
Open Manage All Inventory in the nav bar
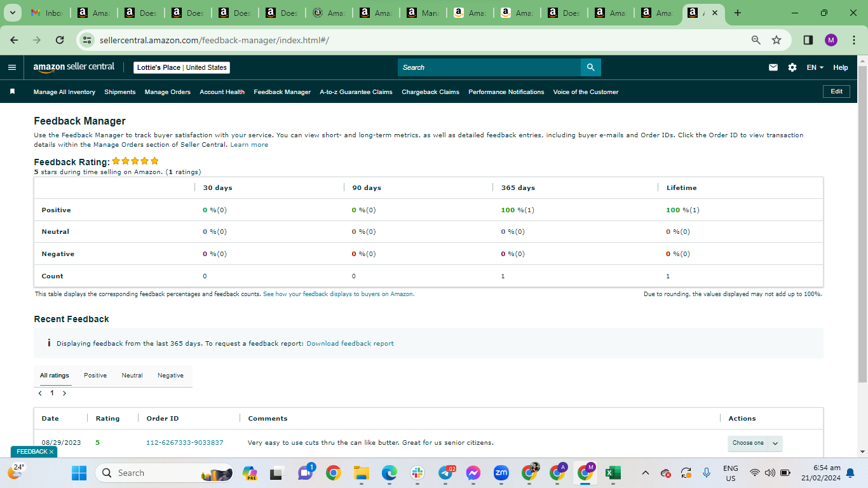[64, 92]
